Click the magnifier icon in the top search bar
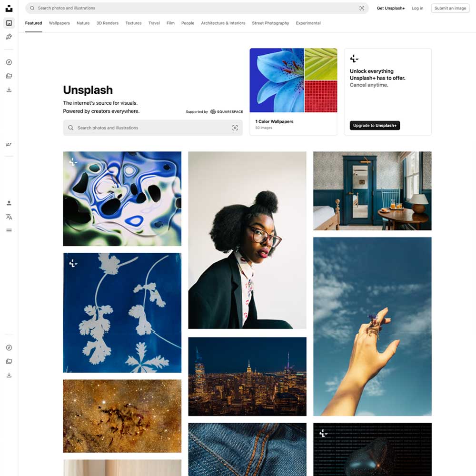Viewport: 476px width, 476px height. 32,8
